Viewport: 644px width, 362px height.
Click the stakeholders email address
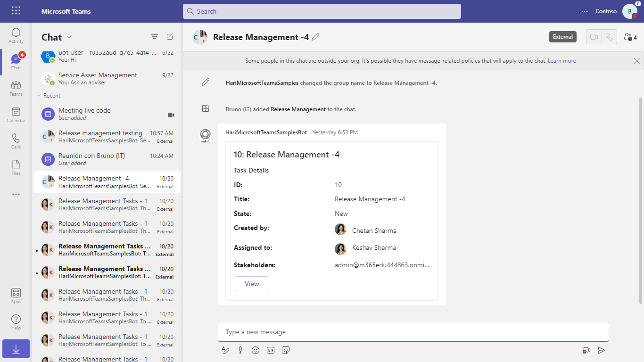click(x=382, y=265)
